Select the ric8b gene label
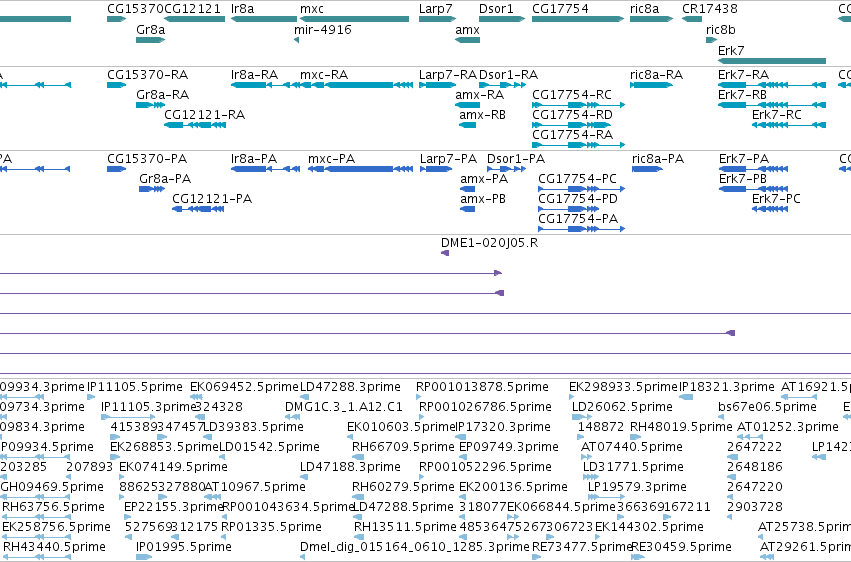Screen dimensions: 851x562 click(721, 30)
